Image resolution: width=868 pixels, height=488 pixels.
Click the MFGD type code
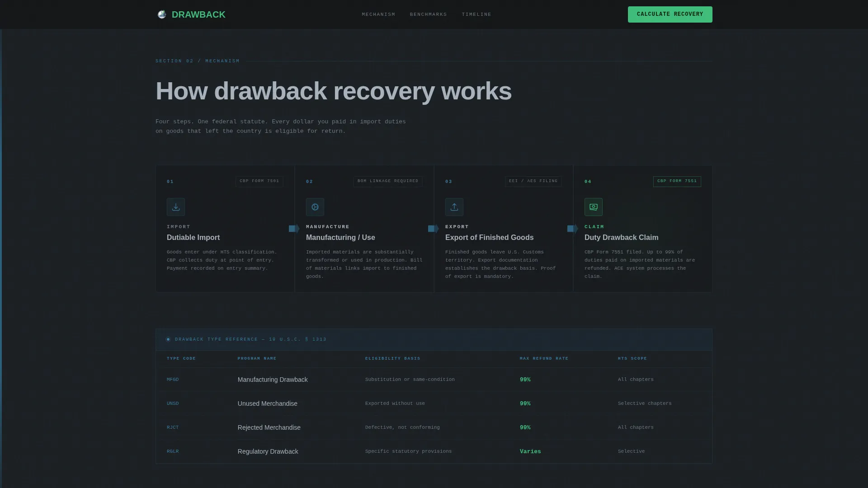point(173,380)
